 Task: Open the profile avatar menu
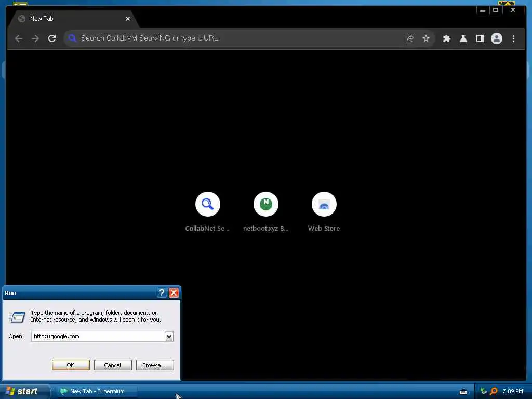tap(496, 38)
